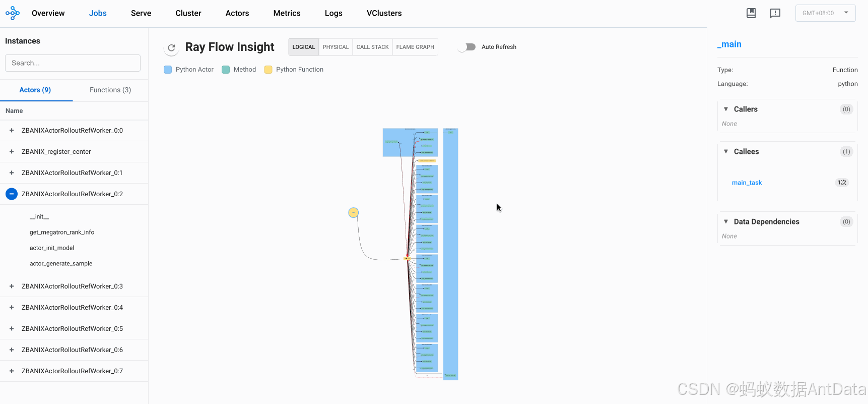The width and height of the screenshot is (868, 404).
Task: Open the Cluster tab
Action: point(188,13)
